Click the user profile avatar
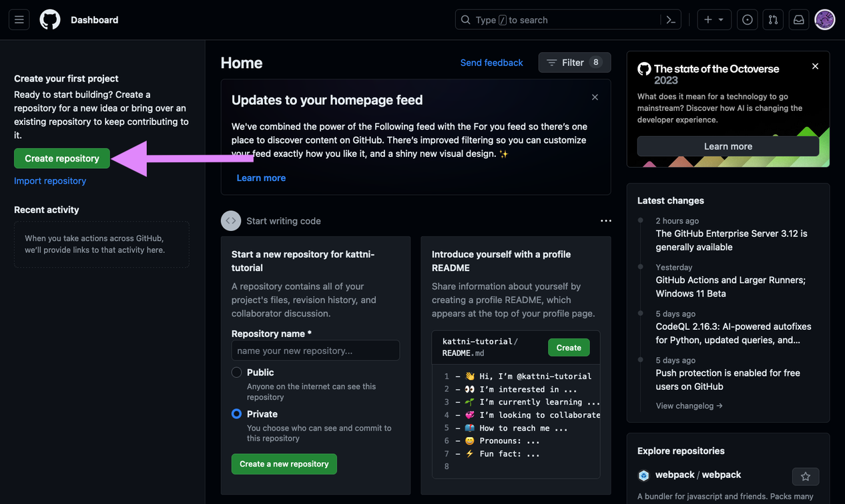 coord(825,20)
